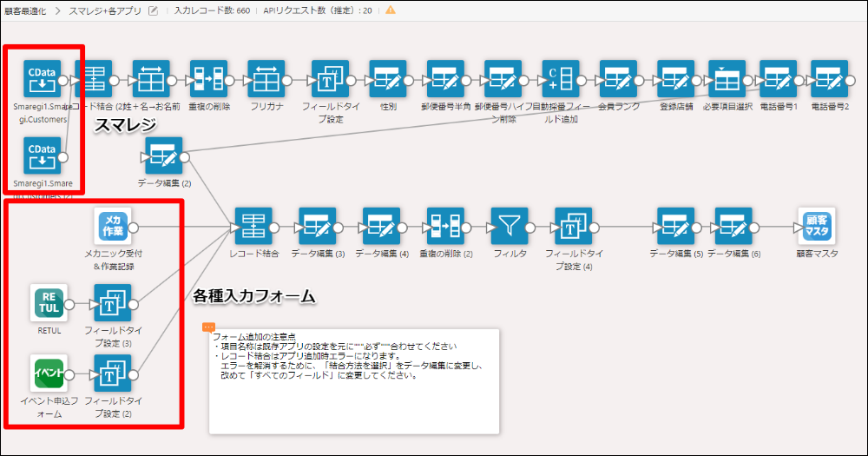Select the データ編集 (6) node
Viewport: 868px width, 456px height.
coord(733,226)
